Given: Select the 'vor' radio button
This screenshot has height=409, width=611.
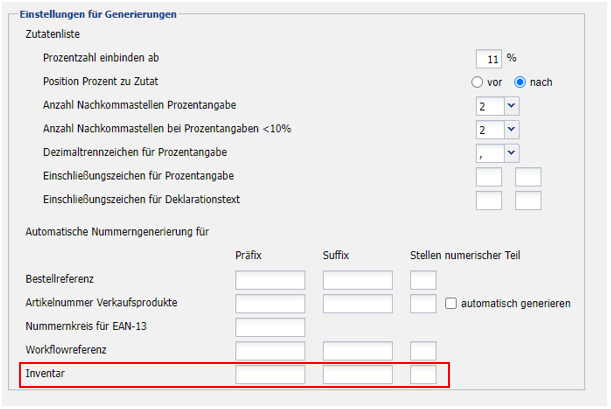Looking at the screenshot, I should [x=478, y=82].
